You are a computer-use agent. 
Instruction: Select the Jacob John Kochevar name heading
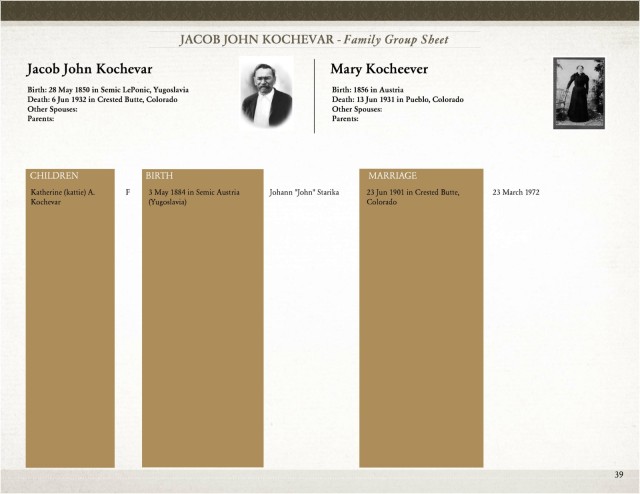pos(89,69)
